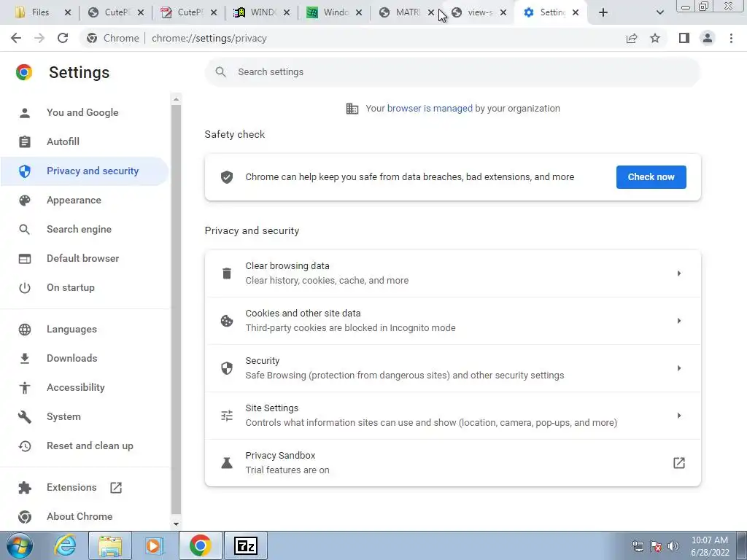Screen dimensions: 747x560
Task: Open Chrome's three-dot menu
Action: pos(731,38)
